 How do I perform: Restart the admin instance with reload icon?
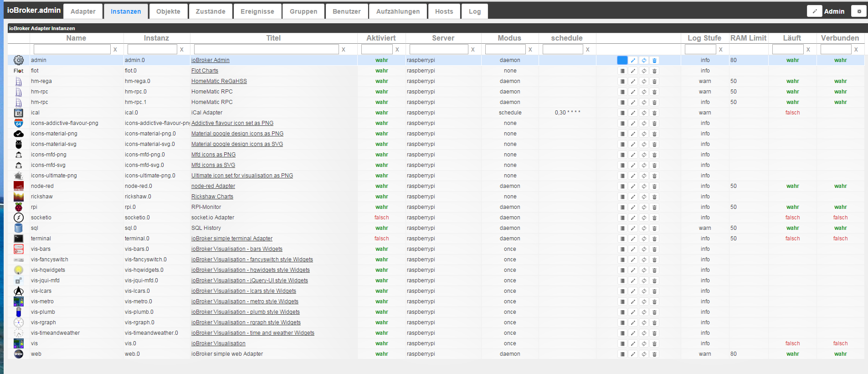coord(644,60)
